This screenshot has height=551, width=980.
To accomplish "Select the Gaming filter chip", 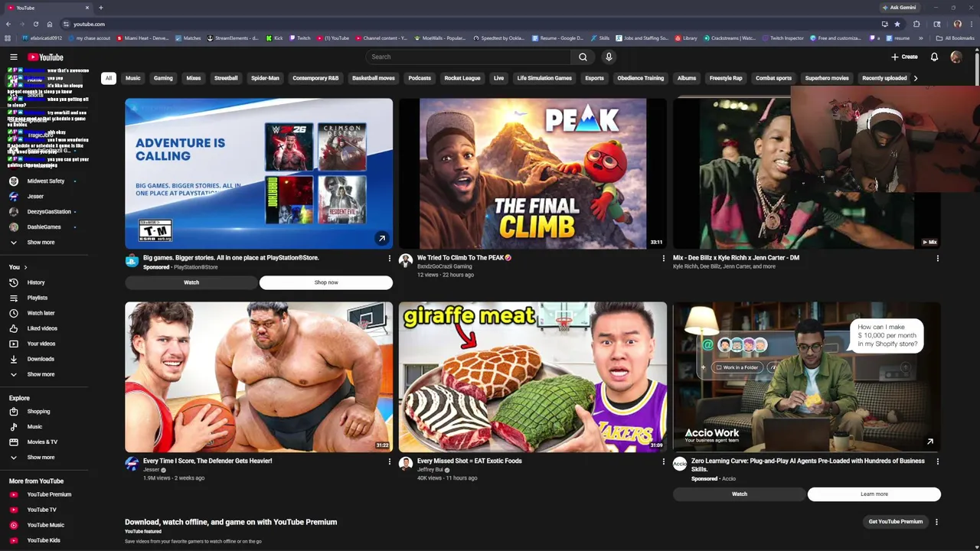I will click(x=163, y=78).
